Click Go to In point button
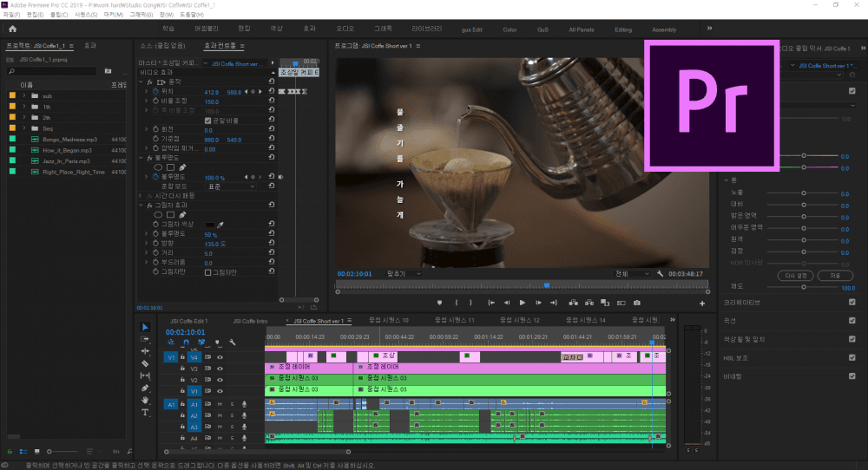Viewport: 868px width, 470px height. coord(491,303)
